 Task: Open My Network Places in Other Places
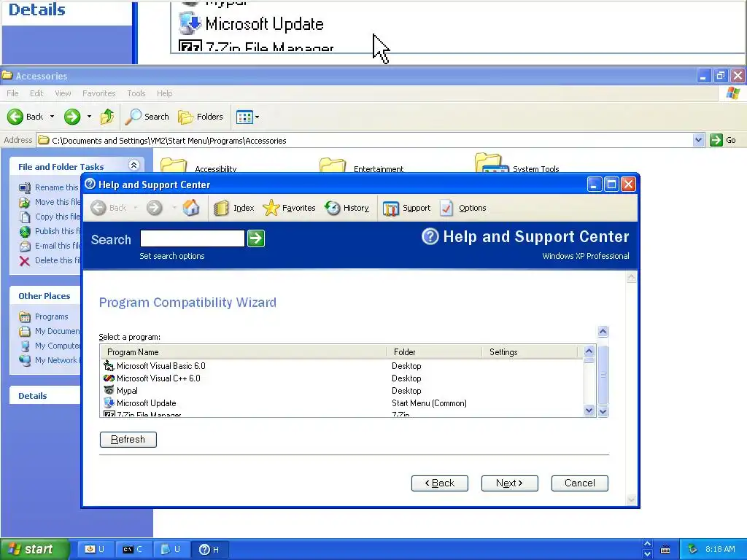tap(50, 360)
